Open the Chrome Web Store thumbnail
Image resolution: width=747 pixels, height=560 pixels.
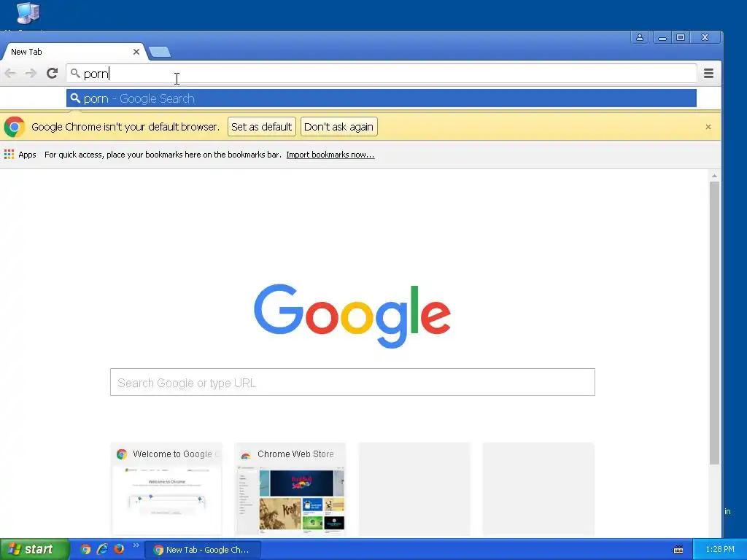(290, 489)
